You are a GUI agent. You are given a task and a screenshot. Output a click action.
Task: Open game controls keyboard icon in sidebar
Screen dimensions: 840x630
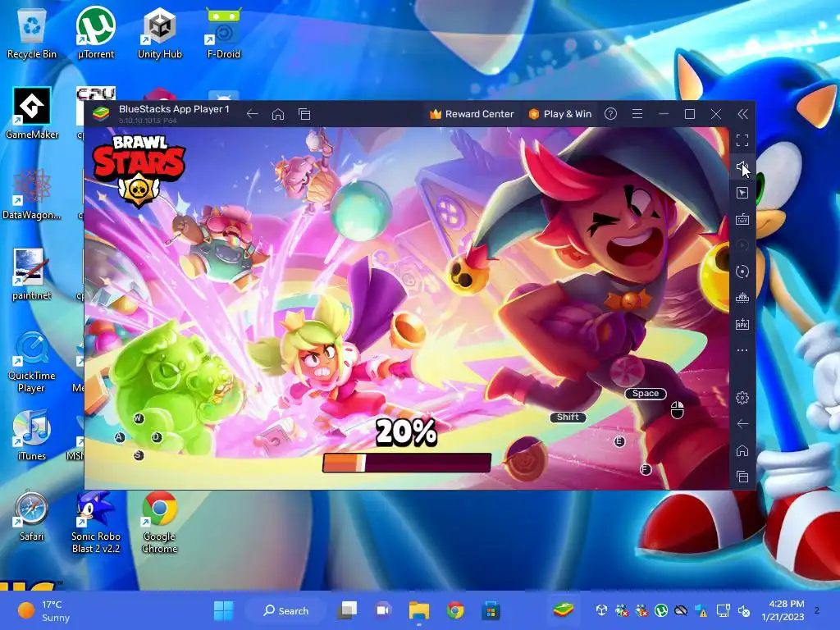742,219
